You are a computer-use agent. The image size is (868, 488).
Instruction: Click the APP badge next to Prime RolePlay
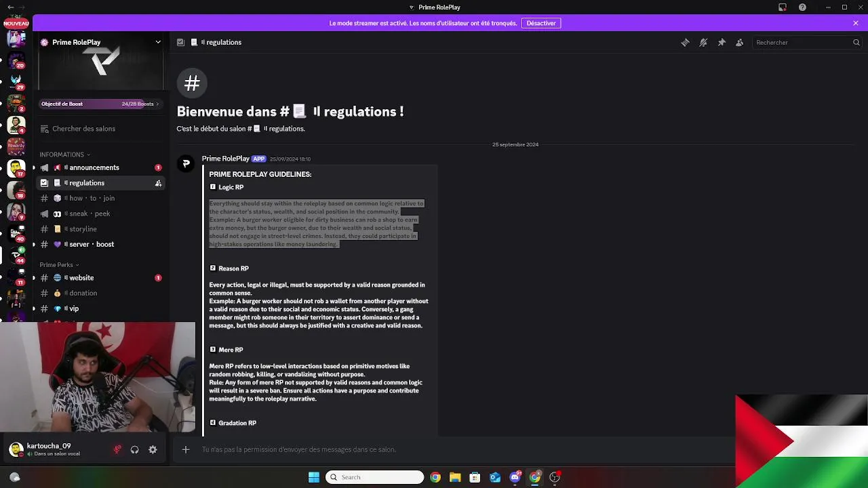coord(258,159)
